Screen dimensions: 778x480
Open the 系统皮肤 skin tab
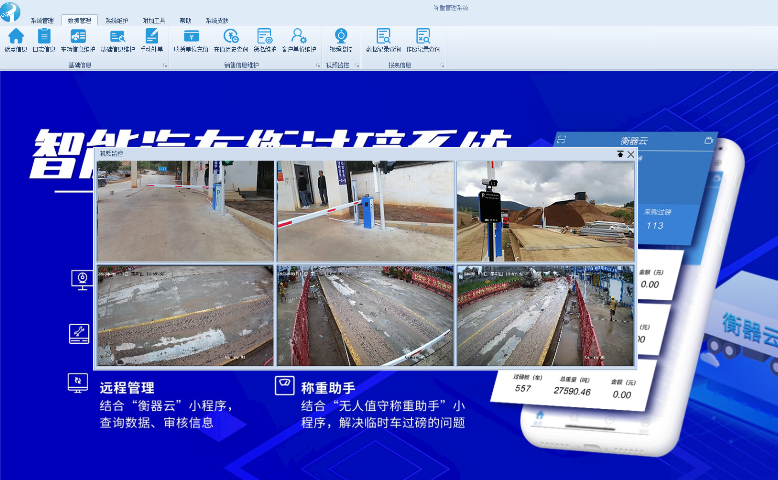pos(217,20)
